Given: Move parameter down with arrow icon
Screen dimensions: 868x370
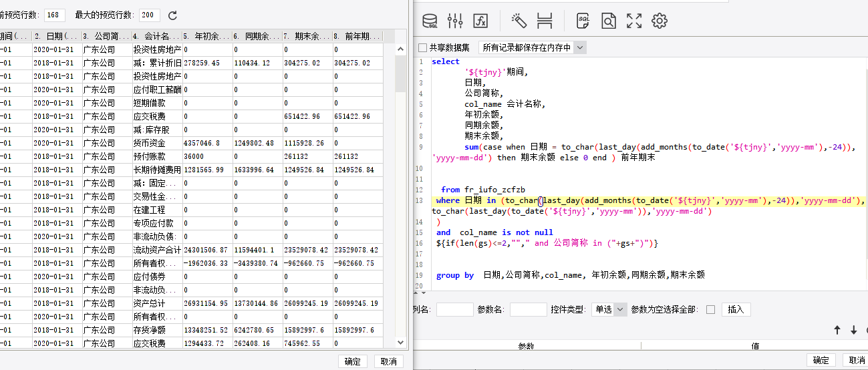Looking at the screenshot, I should point(853,330).
